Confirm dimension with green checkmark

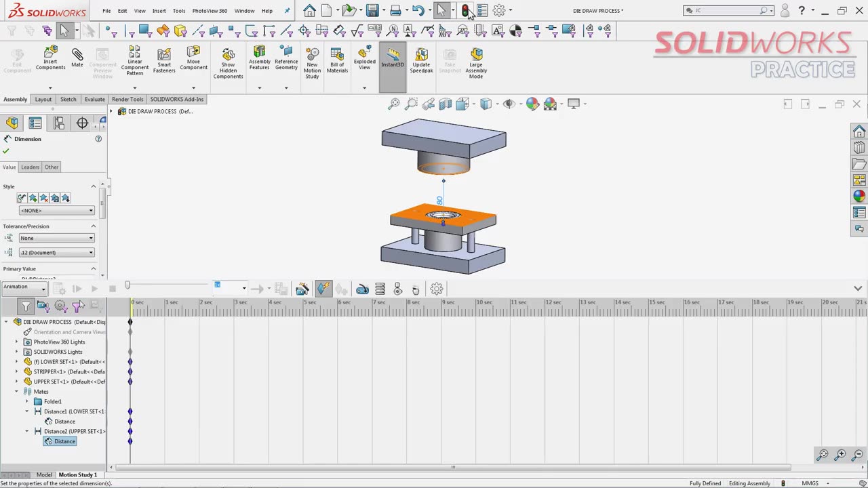pos(6,151)
